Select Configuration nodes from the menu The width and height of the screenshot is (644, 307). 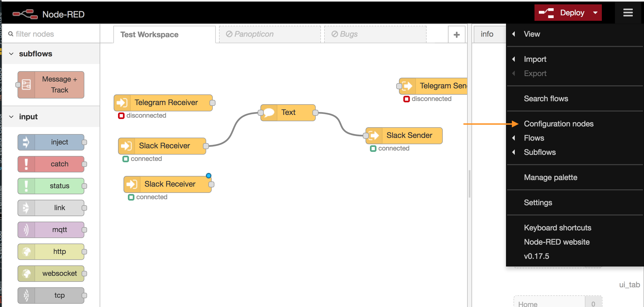[x=559, y=124]
